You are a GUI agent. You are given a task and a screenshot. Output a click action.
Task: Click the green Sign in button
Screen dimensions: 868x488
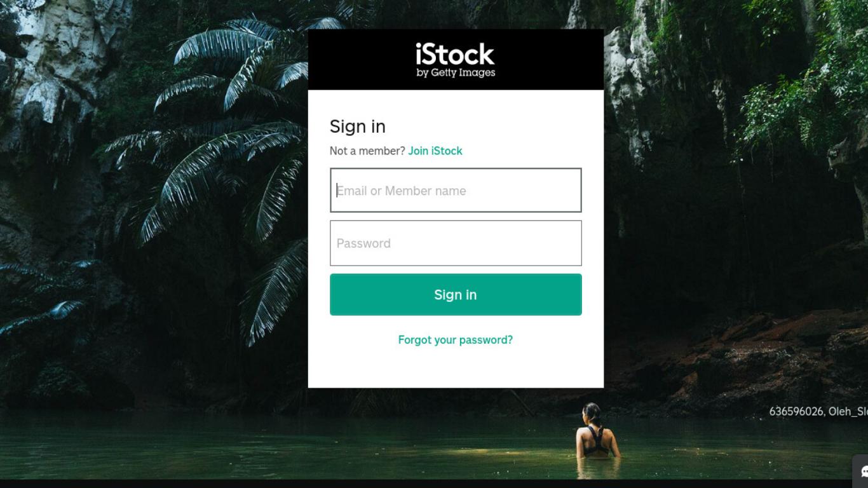[x=456, y=295]
